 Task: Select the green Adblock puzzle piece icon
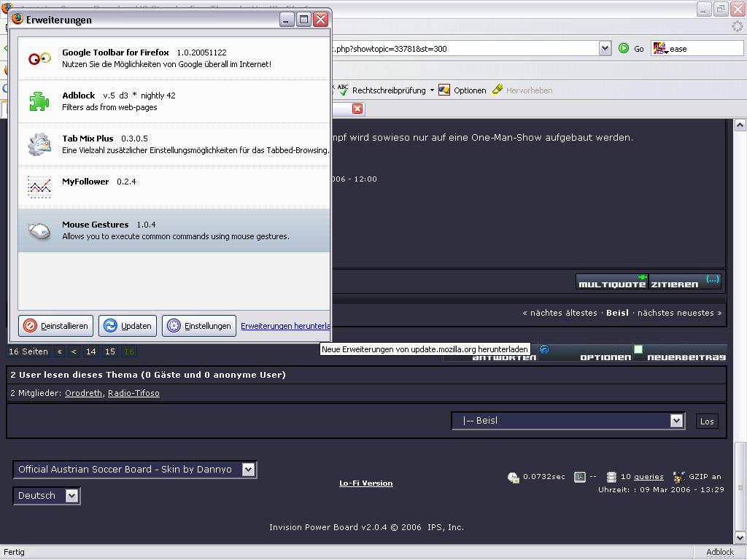click(x=39, y=101)
